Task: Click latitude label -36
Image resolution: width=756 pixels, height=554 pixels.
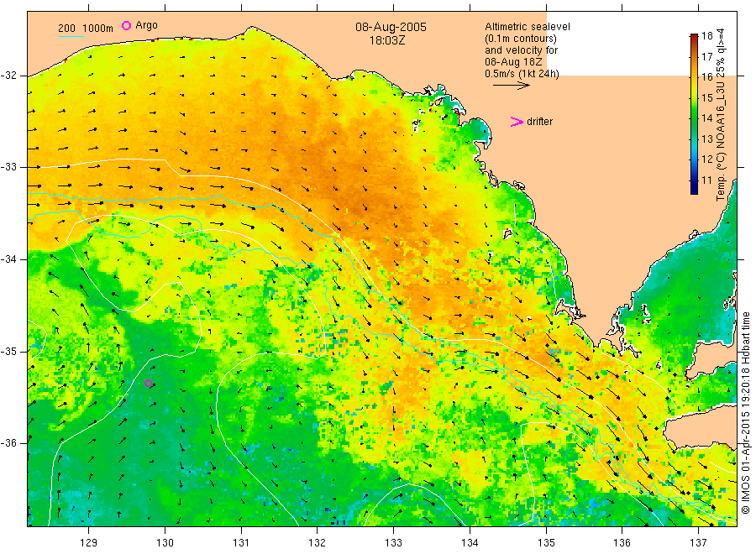Action: tap(8, 442)
